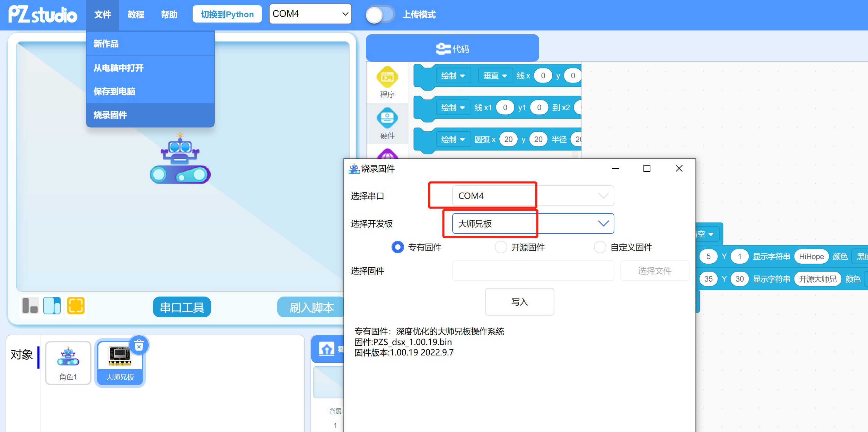Open 绘制 dropdown in line x1 block
Screen dimensions: 868x432
(x=453, y=108)
